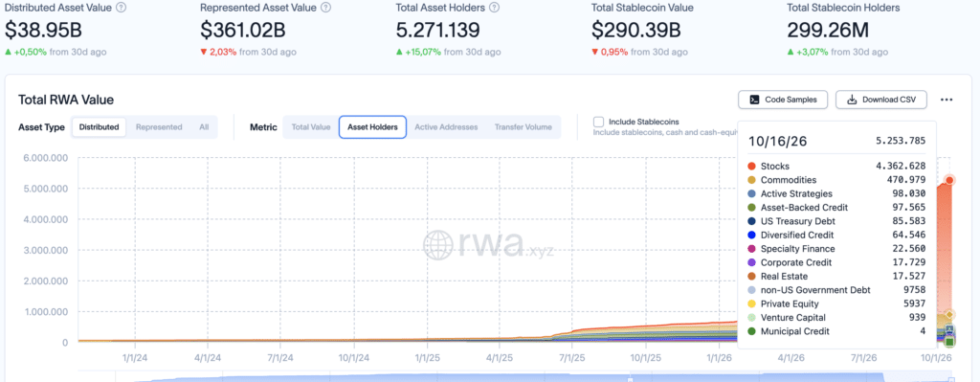Click the 3.000.000 y-axis label
Viewport: 980px width, 382px height.
click(45, 250)
